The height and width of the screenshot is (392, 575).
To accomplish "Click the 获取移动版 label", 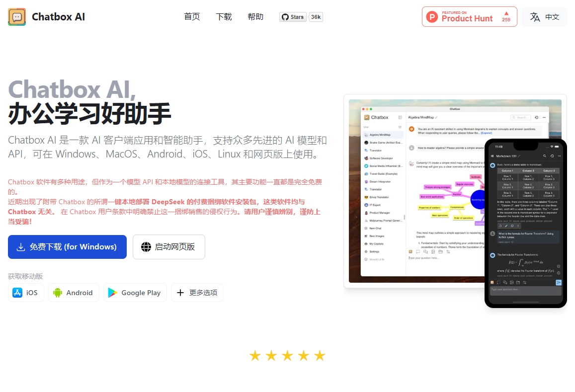I will click(x=25, y=276).
